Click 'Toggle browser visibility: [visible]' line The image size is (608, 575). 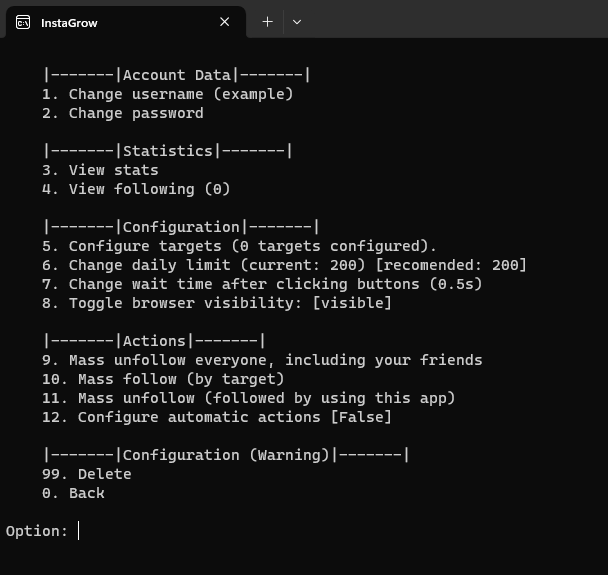point(217,303)
